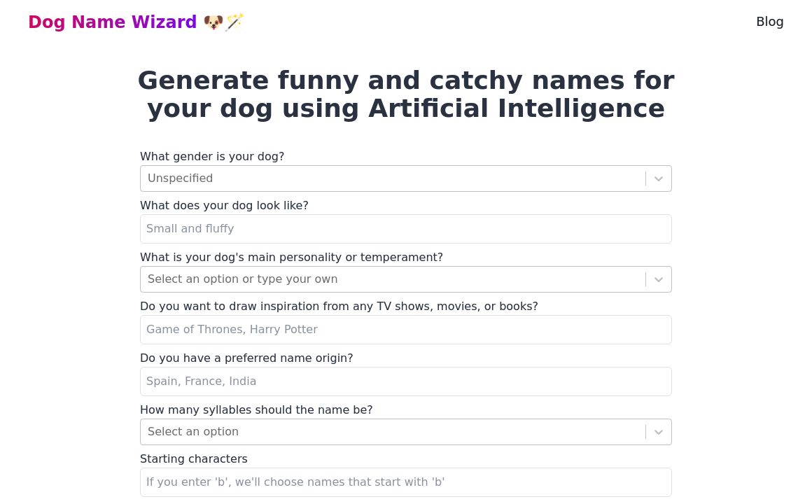Image resolution: width=812 pixels, height=504 pixels.
Task: Click the magic wand emoji in the header
Action: click(234, 22)
